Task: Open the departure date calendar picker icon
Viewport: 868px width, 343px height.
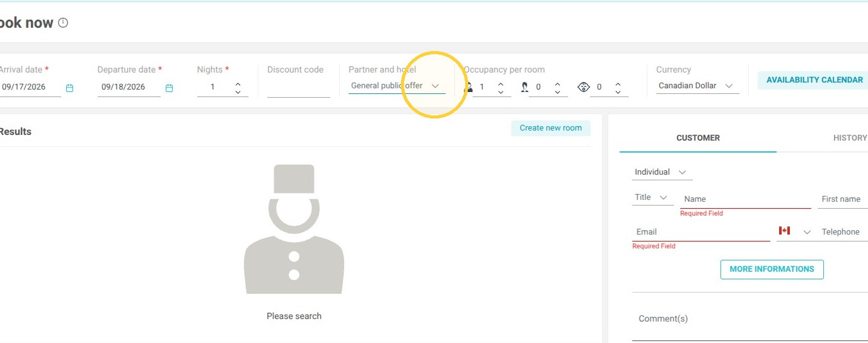Action: coord(169,88)
